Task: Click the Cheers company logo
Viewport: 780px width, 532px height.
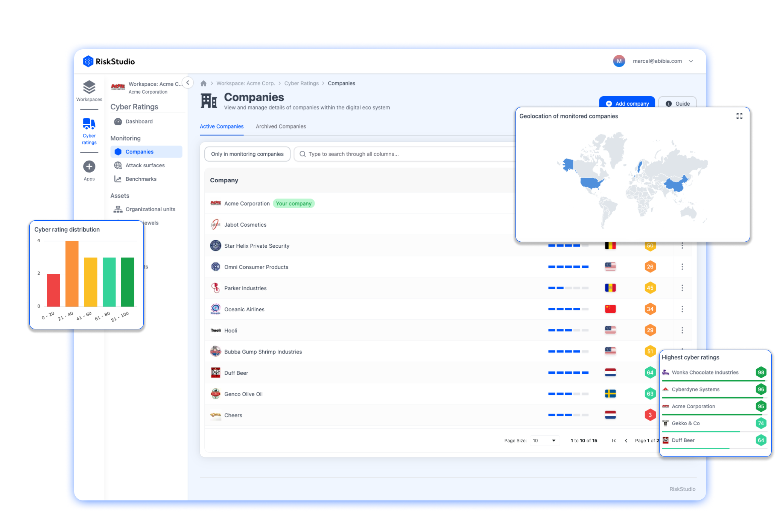Action: (216, 415)
